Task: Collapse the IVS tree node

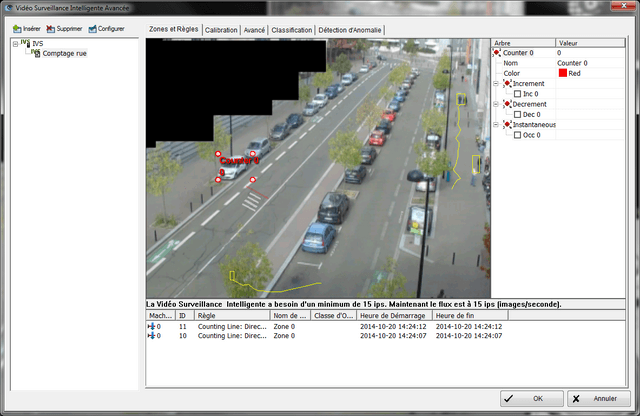Action: (16, 44)
